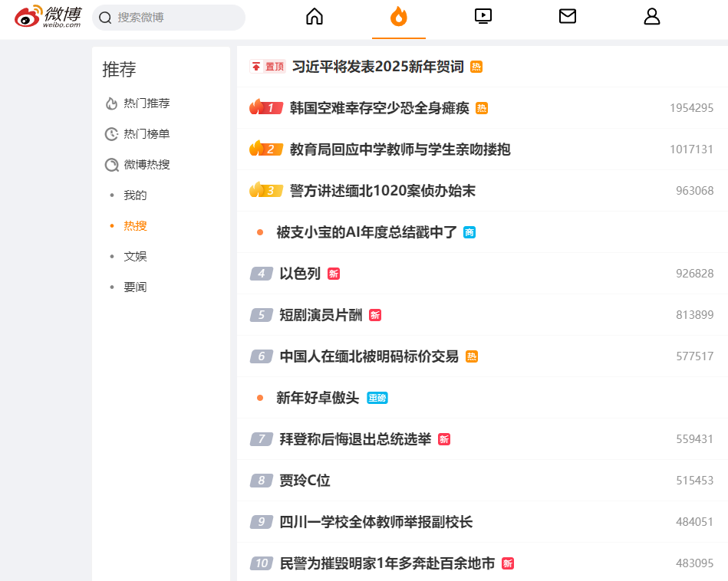Click heat count 926828
728x581 pixels.
[x=694, y=274]
